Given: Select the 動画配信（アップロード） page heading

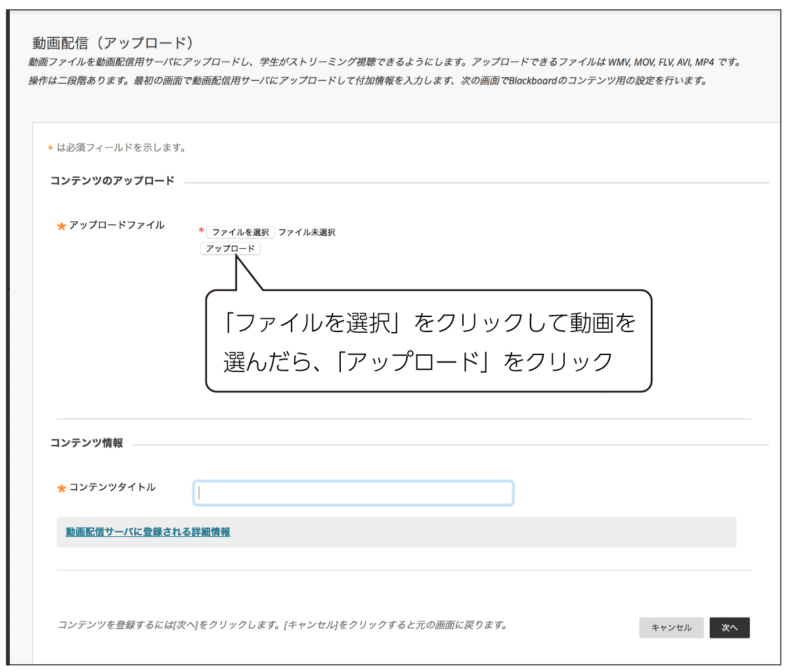Looking at the screenshot, I should [114, 43].
